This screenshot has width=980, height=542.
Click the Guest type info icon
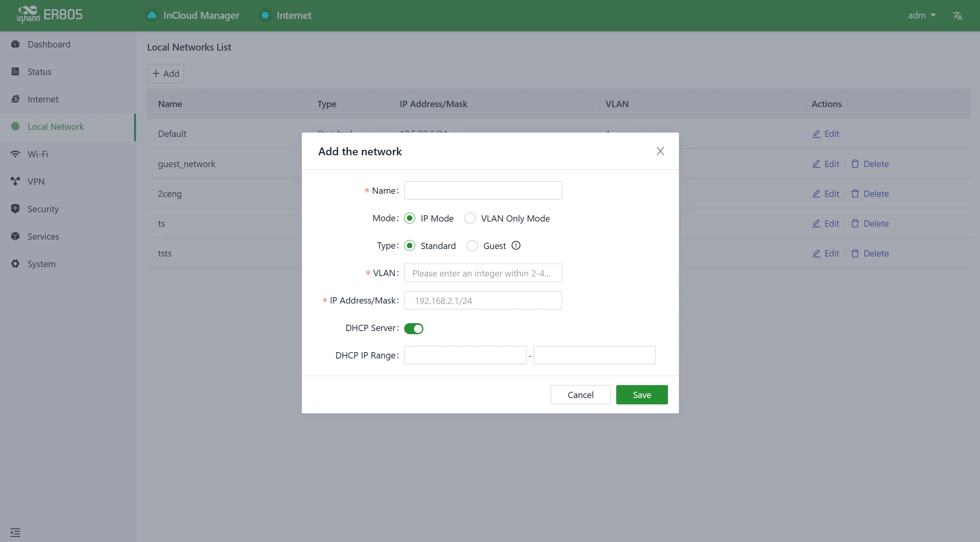pos(516,246)
